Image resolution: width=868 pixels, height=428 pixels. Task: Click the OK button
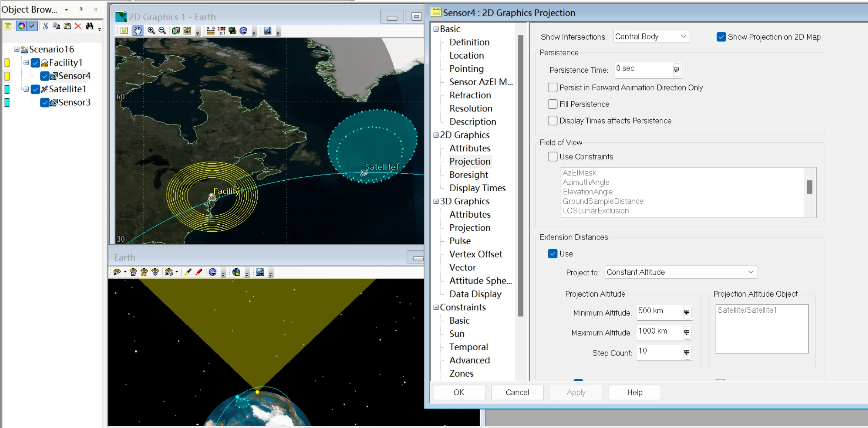tap(459, 392)
